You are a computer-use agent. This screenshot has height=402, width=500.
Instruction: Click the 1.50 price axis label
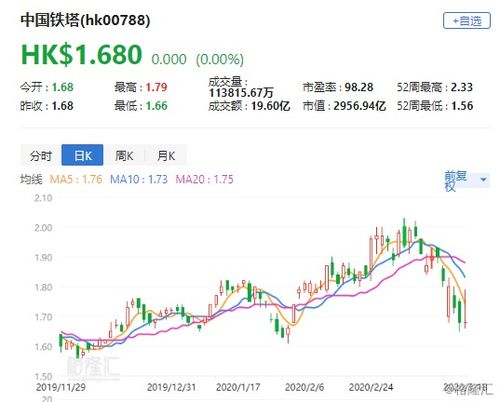[x=43, y=376]
